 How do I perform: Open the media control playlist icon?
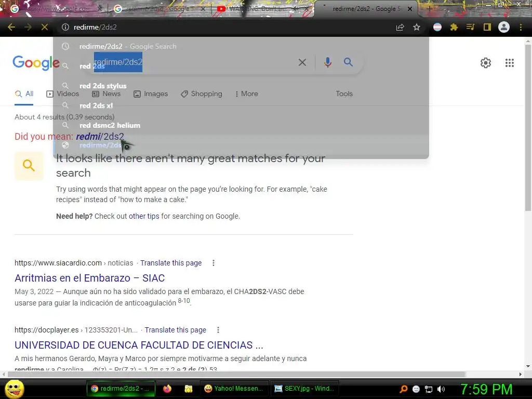point(471,27)
